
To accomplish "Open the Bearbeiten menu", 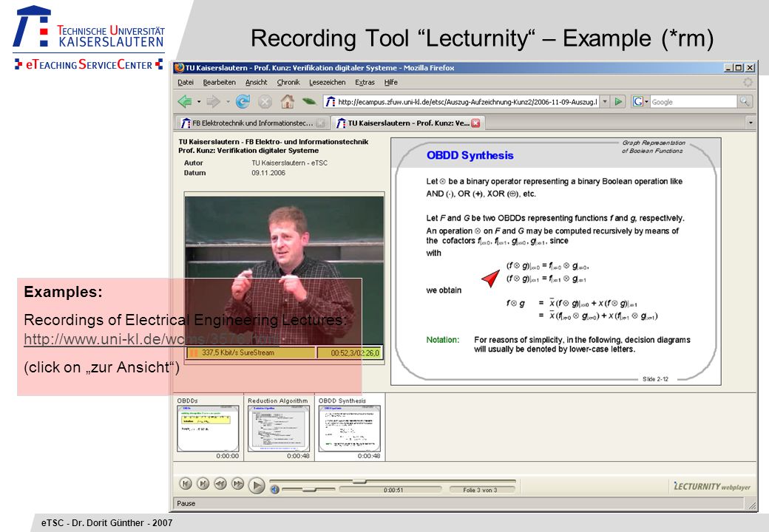I will 219,82.
